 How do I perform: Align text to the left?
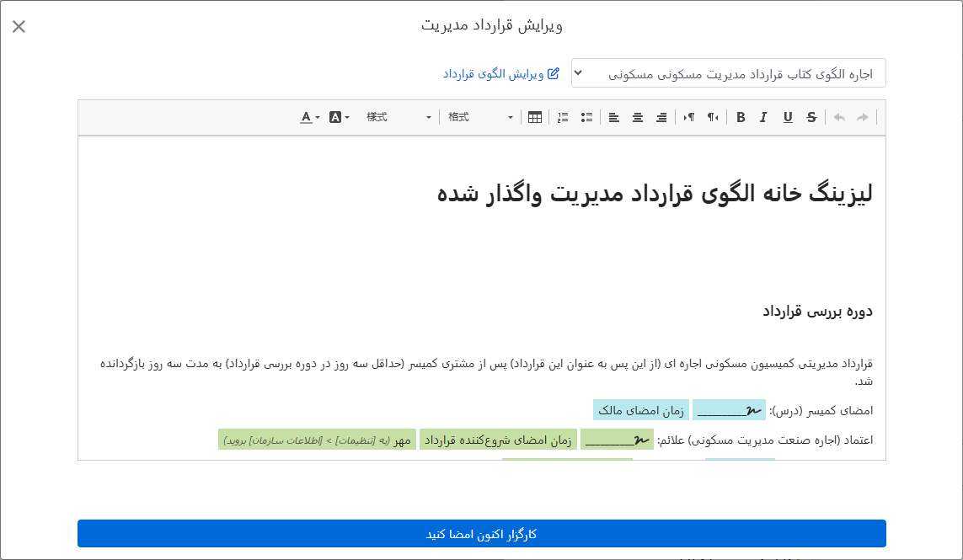613,117
